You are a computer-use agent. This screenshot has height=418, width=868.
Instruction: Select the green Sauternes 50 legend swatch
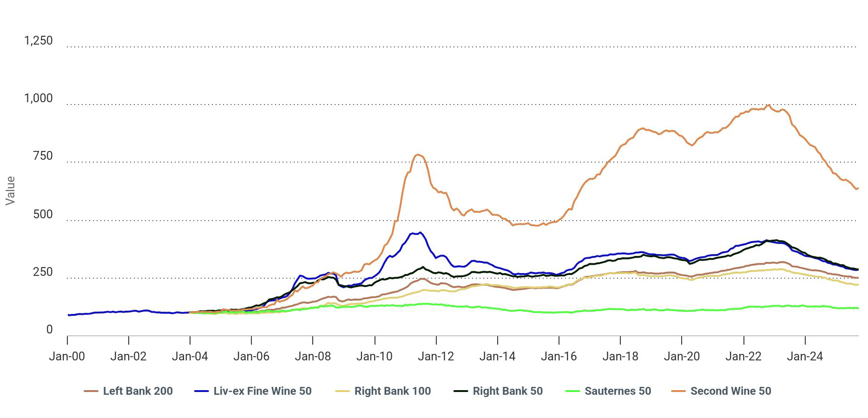(572, 391)
